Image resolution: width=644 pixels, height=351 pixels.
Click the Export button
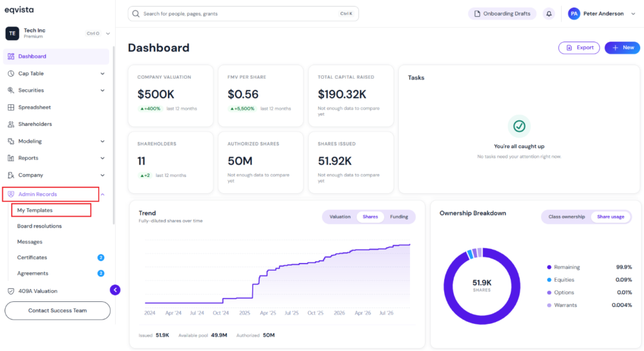coord(579,48)
